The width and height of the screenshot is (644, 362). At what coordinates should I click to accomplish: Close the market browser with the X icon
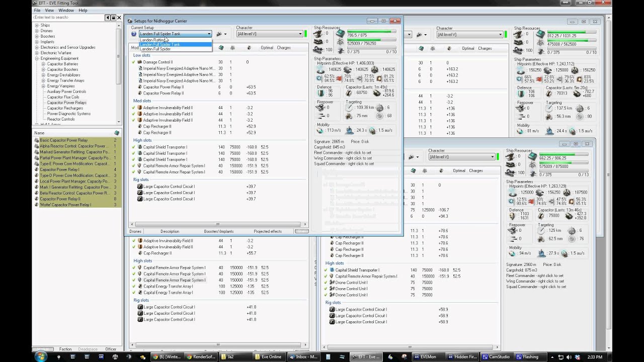(119, 18)
